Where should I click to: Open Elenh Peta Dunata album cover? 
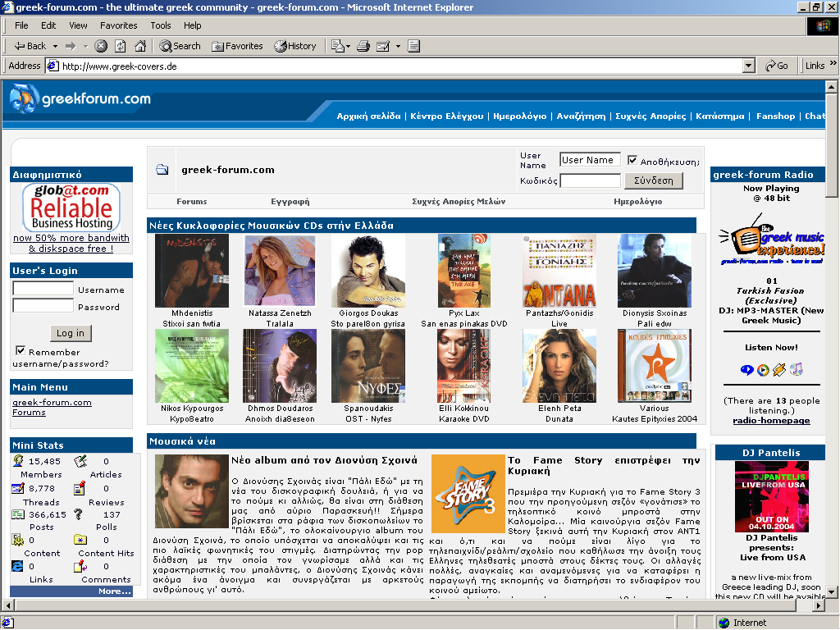[x=559, y=366]
